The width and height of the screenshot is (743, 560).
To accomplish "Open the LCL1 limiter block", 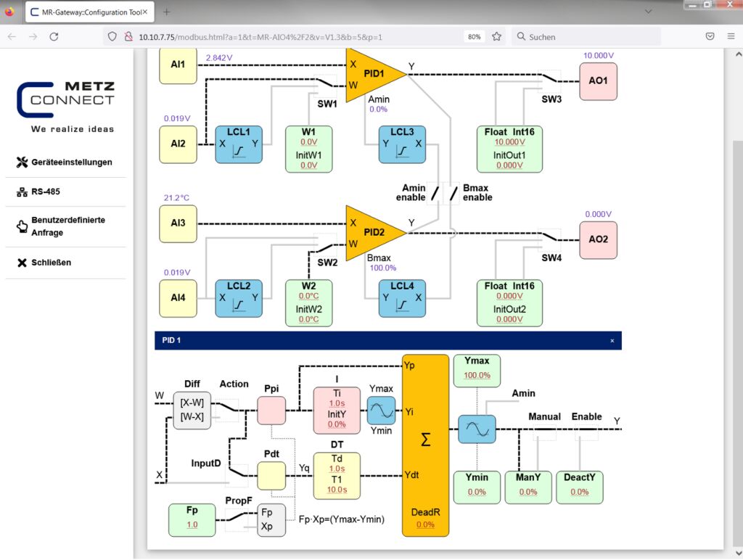I will (x=239, y=144).
